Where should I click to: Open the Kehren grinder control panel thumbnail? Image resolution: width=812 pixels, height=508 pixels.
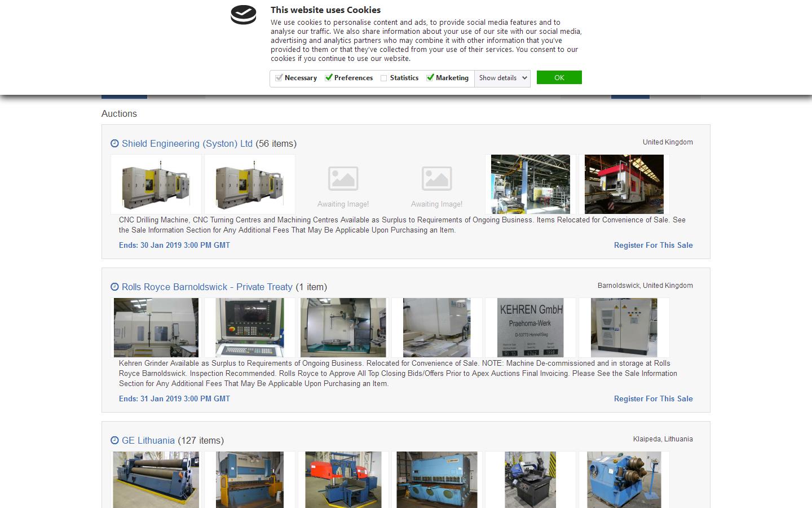click(249, 328)
